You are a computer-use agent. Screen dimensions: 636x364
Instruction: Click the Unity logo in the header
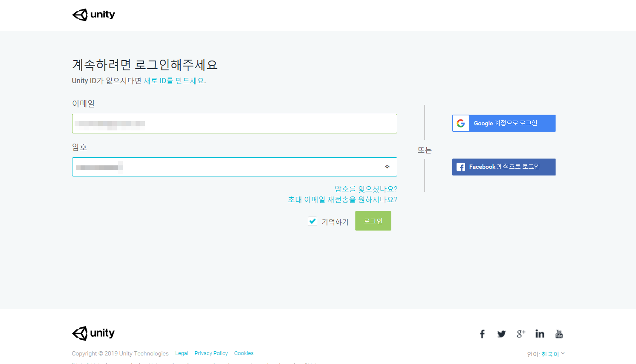(x=93, y=15)
